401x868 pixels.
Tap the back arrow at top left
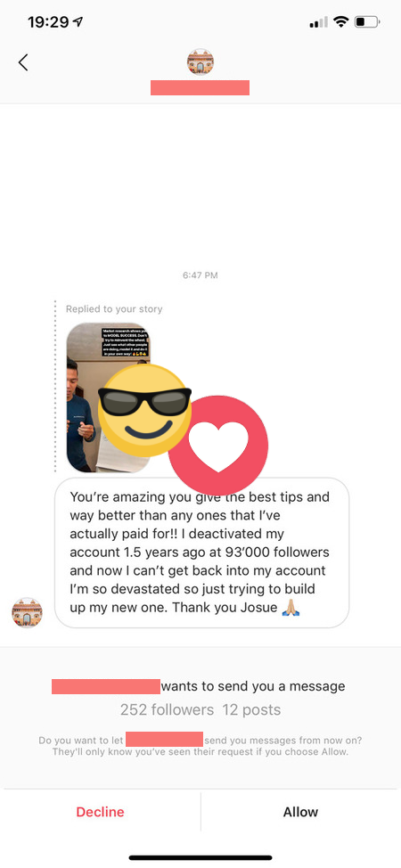point(22,62)
